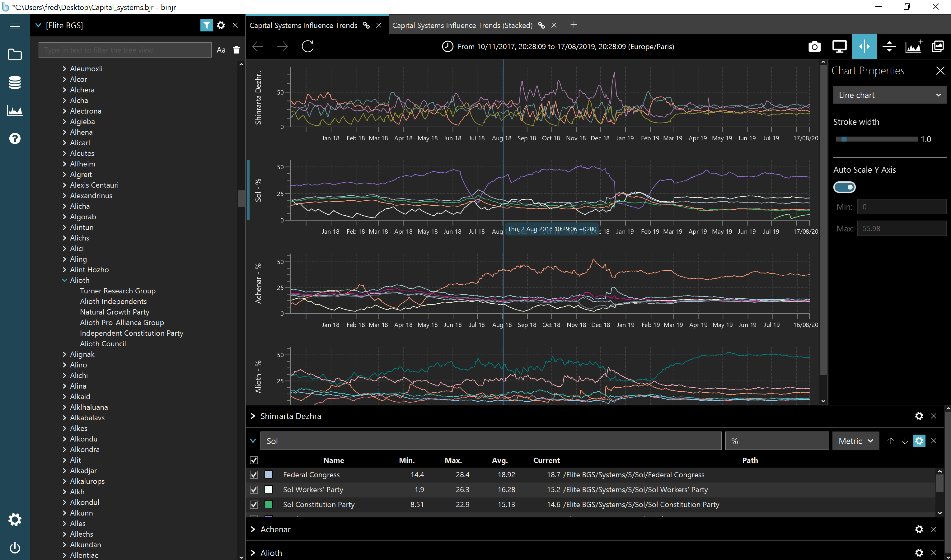Collapse the Sol chart section

pos(253,441)
